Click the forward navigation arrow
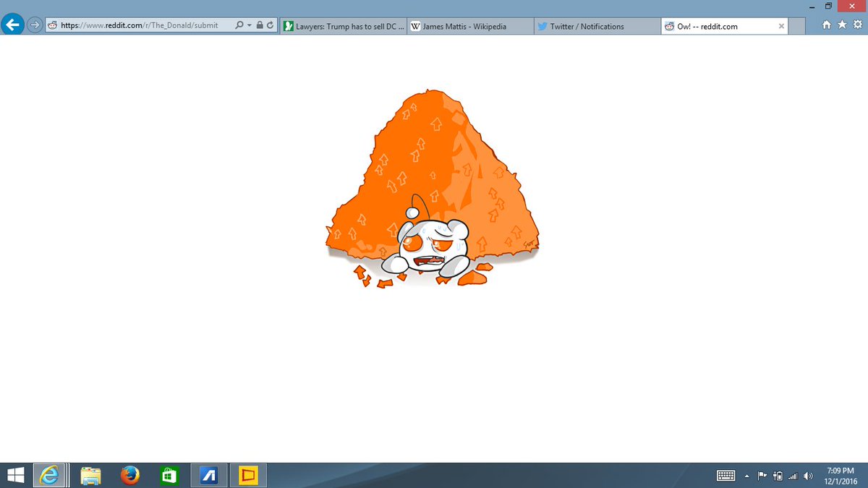Viewport: 868px width, 488px height. pyautogui.click(x=35, y=25)
